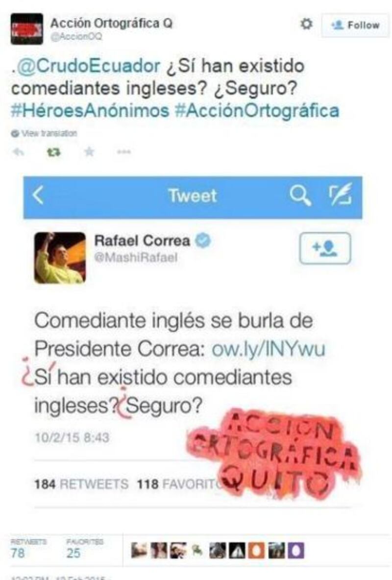Viewport: 392px width, 580px height.
Task: Open Acción Ortográfica Q profile avatar
Action: click(26, 29)
